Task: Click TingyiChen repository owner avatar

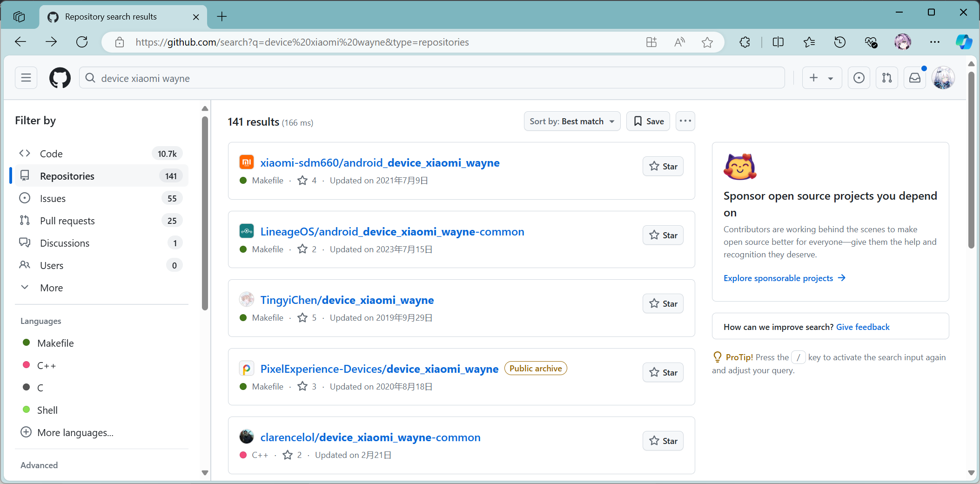Action: tap(247, 300)
